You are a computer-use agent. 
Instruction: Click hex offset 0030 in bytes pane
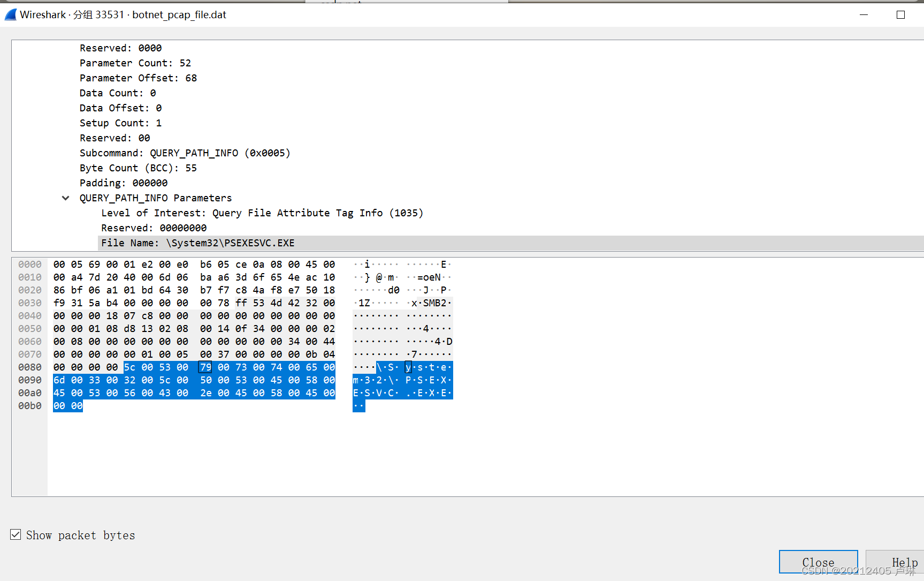click(x=30, y=303)
